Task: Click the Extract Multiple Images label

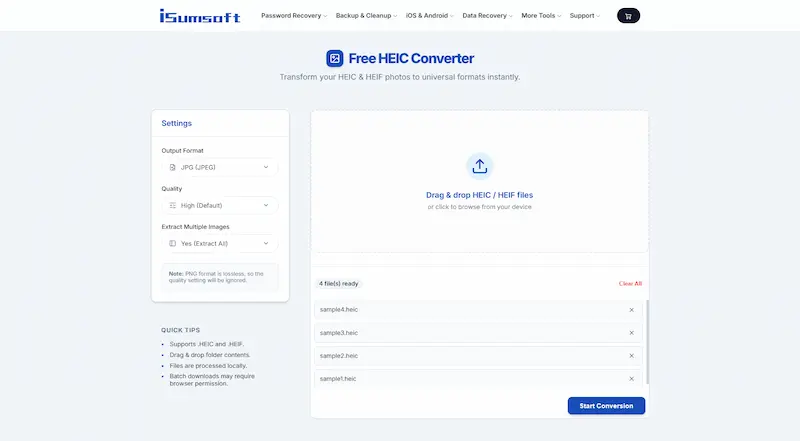Action: point(195,227)
